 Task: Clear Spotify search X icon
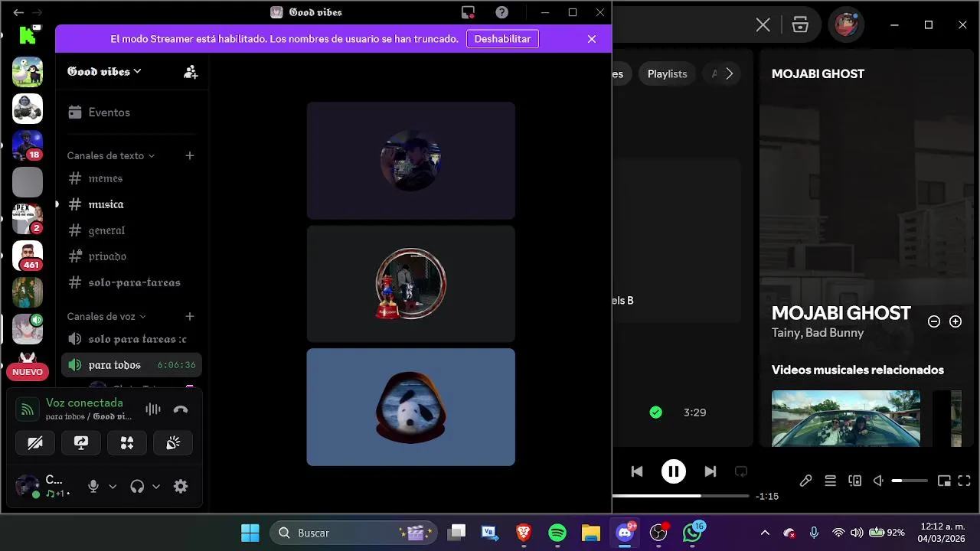(x=763, y=25)
